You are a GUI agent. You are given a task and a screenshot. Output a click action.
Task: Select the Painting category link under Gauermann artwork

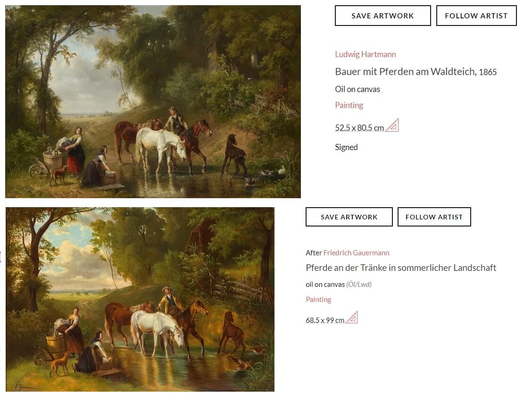[x=318, y=300]
